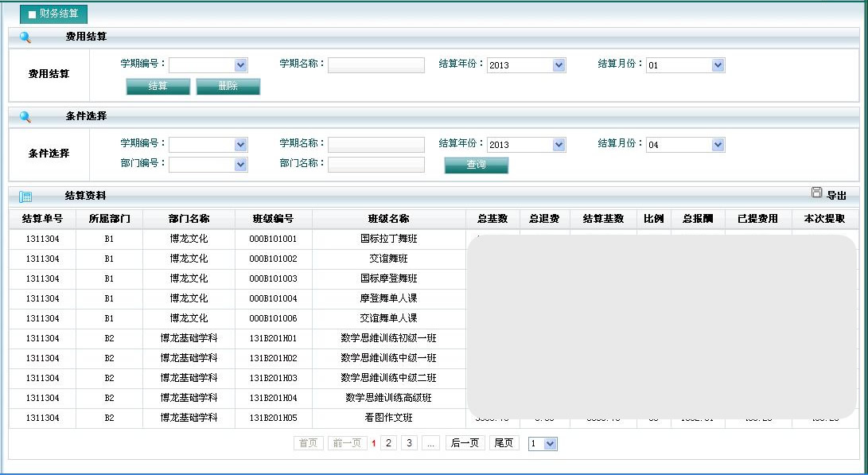Select class code 131B201H05

(x=273, y=419)
